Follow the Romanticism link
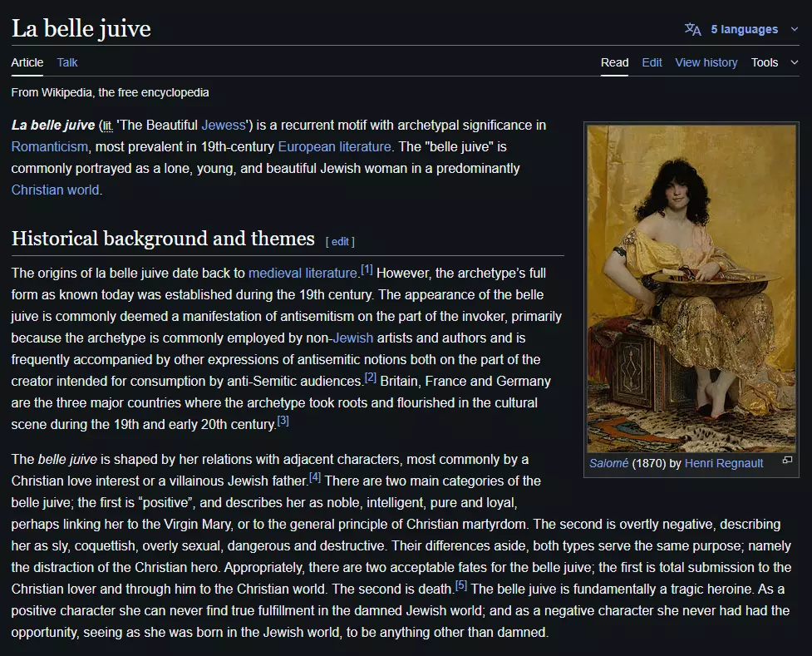 (x=50, y=147)
